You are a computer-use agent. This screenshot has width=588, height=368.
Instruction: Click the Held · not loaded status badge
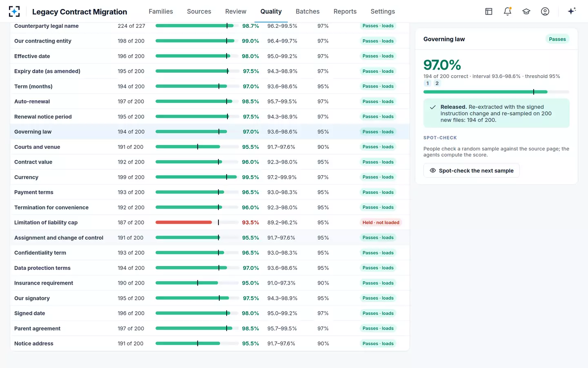(x=381, y=222)
